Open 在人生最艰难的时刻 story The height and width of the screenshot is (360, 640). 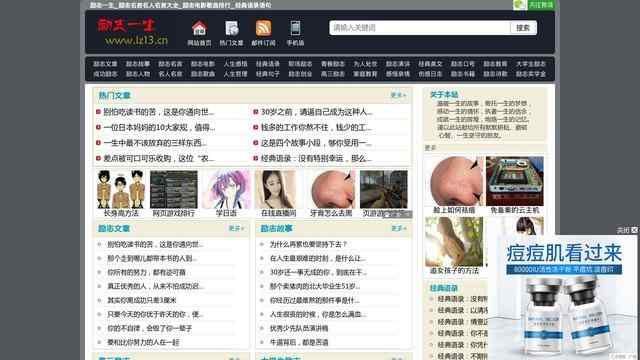pyautogui.click(x=318, y=258)
